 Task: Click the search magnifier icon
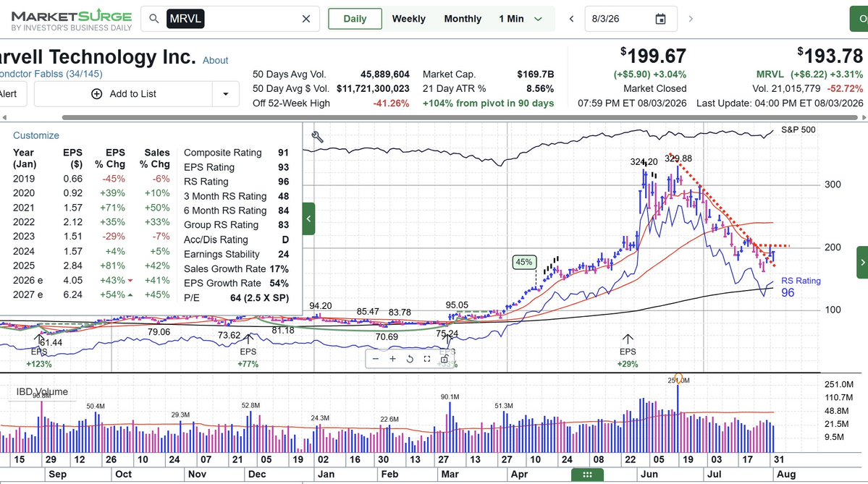click(154, 19)
